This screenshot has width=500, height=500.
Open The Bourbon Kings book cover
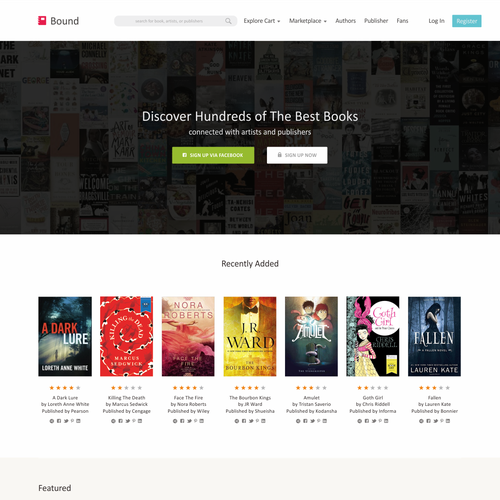pyautogui.click(x=250, y=336)
